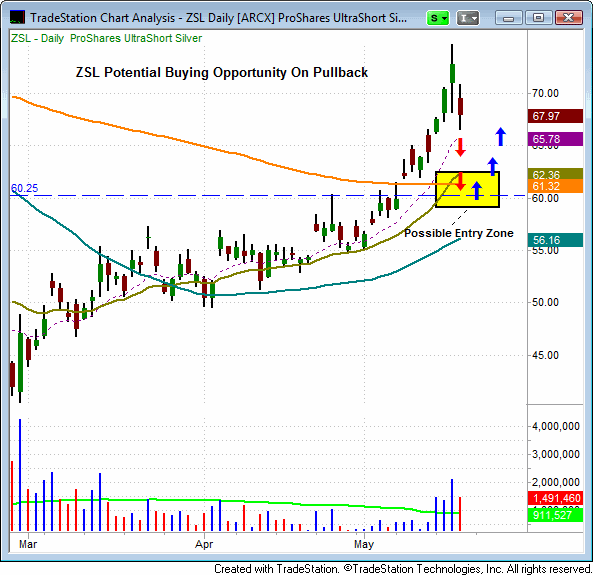Click the tallest blue volume bar in early March
Viewport: 593px width, 575px height.
(20, 475)
